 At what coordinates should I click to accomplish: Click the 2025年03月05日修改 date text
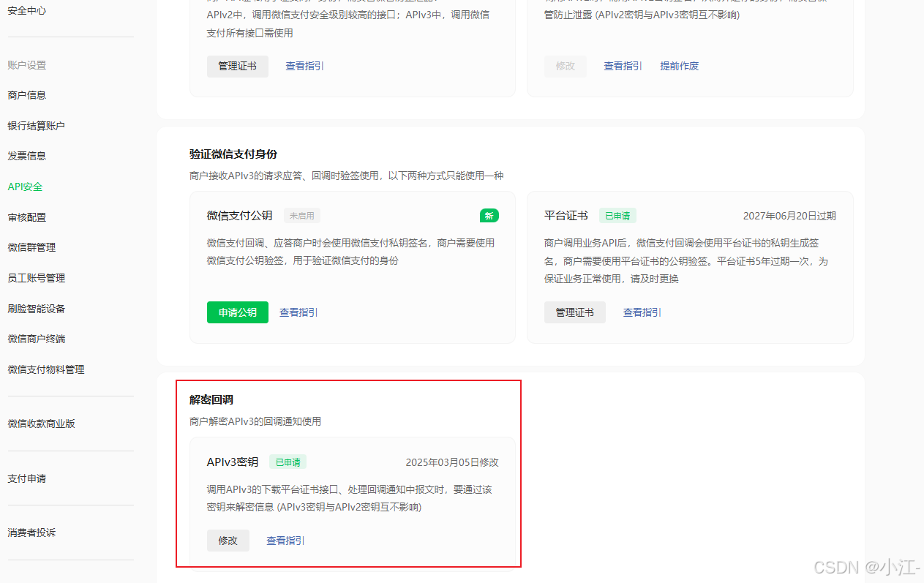tap(452, 462)
